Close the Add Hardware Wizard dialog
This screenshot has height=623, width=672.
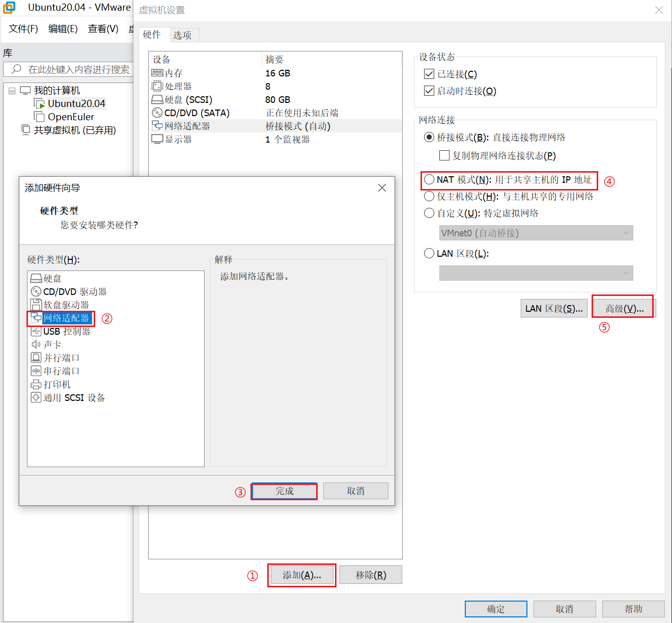[382, 187]
